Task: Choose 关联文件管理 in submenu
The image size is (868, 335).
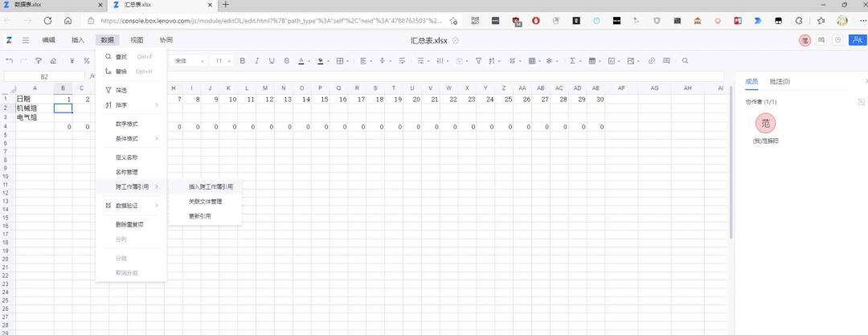Action: tap(205, 202)
